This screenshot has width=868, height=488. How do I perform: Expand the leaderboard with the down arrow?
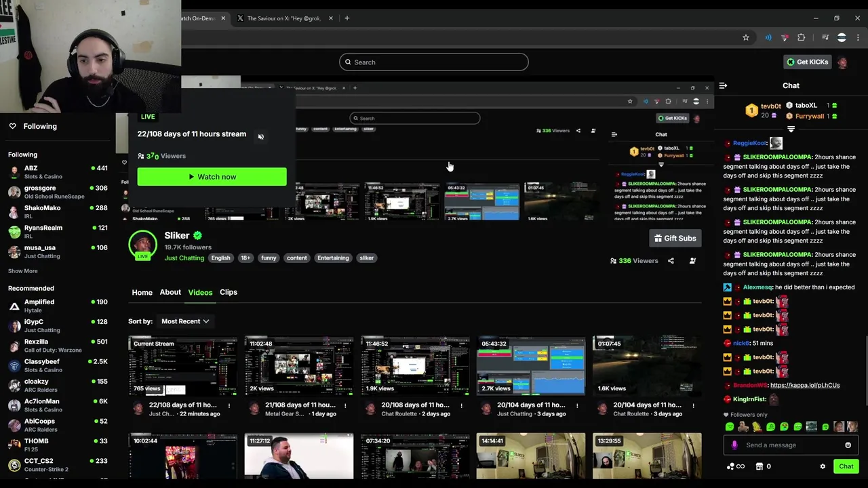tap(791, 129)
